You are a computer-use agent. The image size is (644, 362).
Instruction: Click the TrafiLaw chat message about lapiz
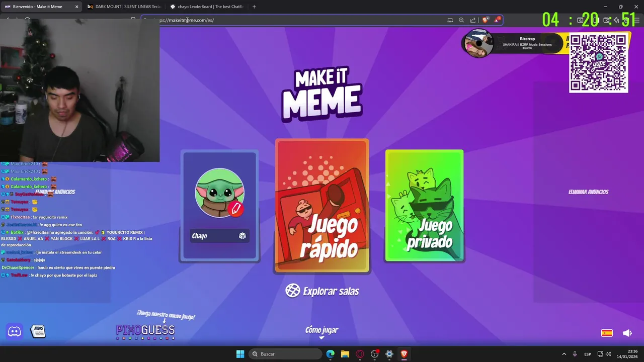49,275
